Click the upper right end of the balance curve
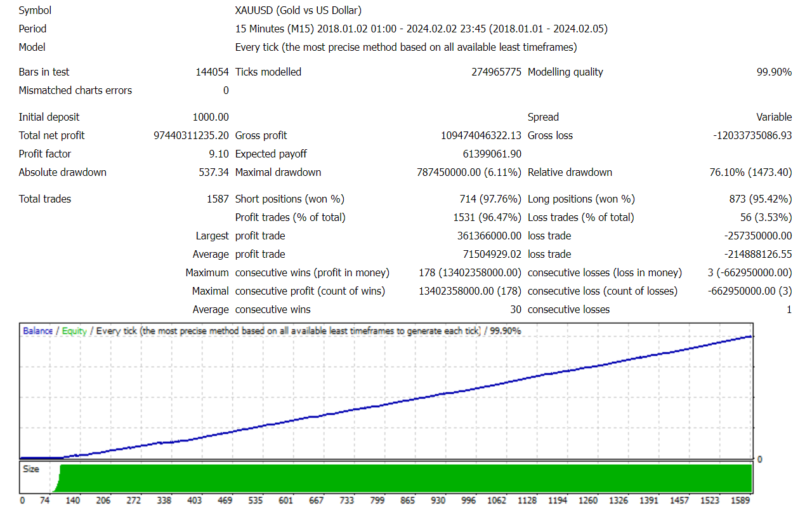 [751, 337]
